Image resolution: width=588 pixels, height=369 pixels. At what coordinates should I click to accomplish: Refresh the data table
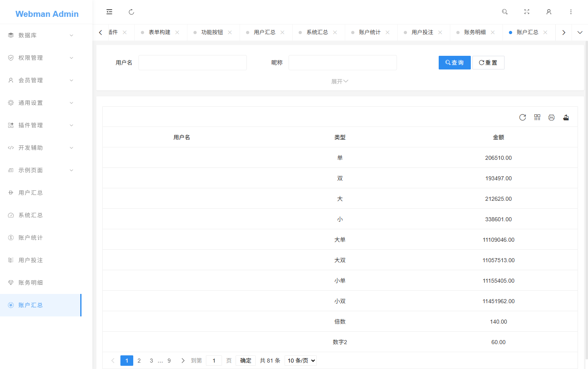pos(523,117)
